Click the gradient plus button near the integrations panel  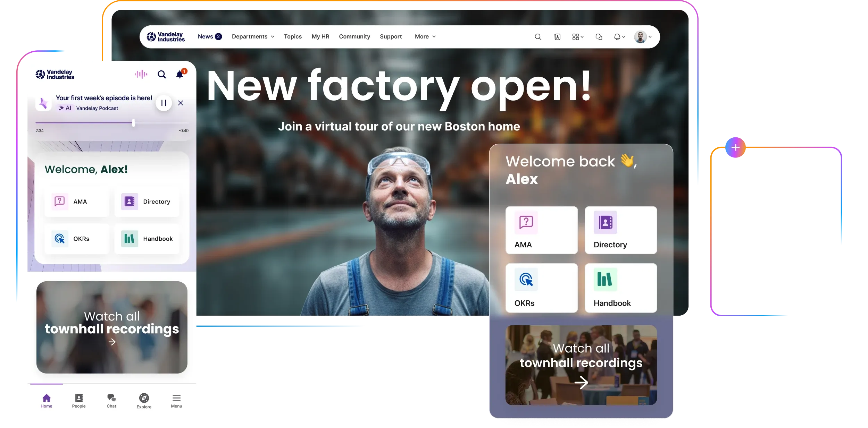tap(735, 147)
